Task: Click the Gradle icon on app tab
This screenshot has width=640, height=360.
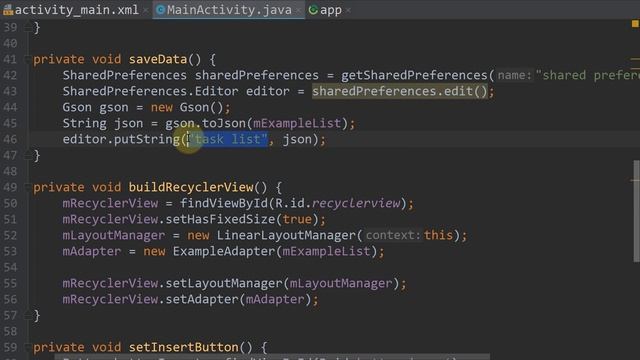Action: [313, 10]
